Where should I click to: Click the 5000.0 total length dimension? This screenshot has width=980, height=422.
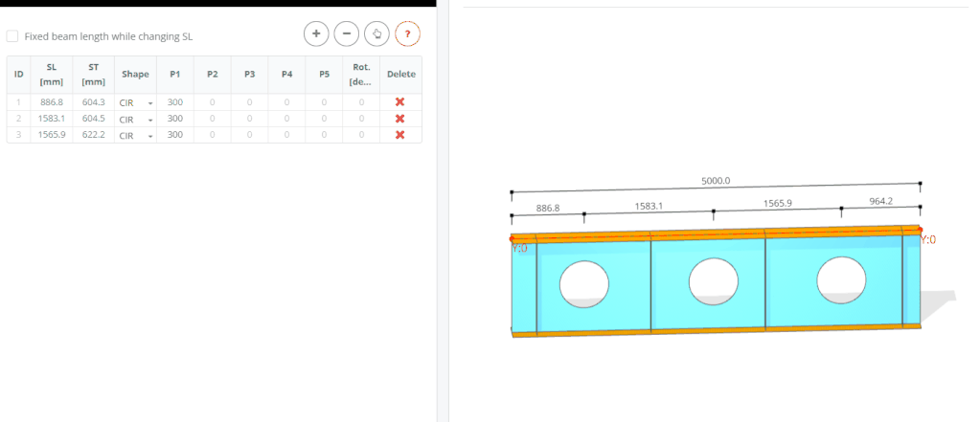(716, 181)
